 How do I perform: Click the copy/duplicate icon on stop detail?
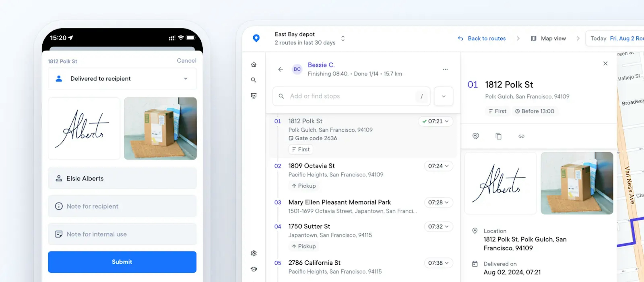click(x=499, y=136)
